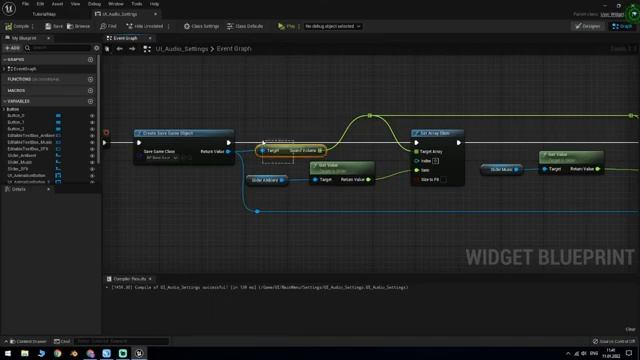Click the graph bookmarks icon
This screenshot has width=640, height=360.
click(x=107, y=49)
